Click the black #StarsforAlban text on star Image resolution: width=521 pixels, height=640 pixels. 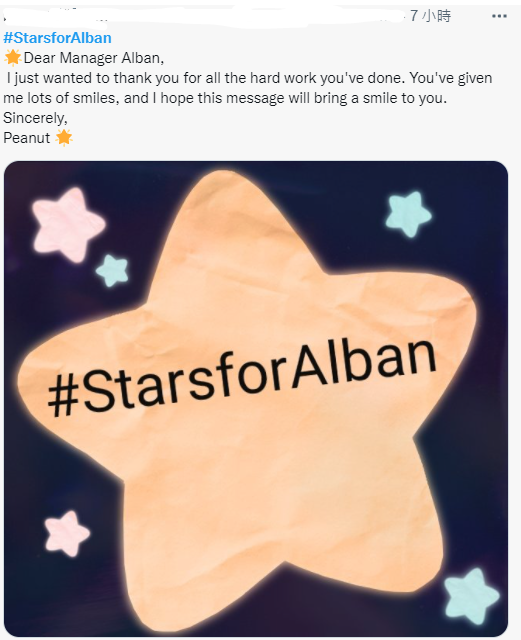(x=243, y=378)
